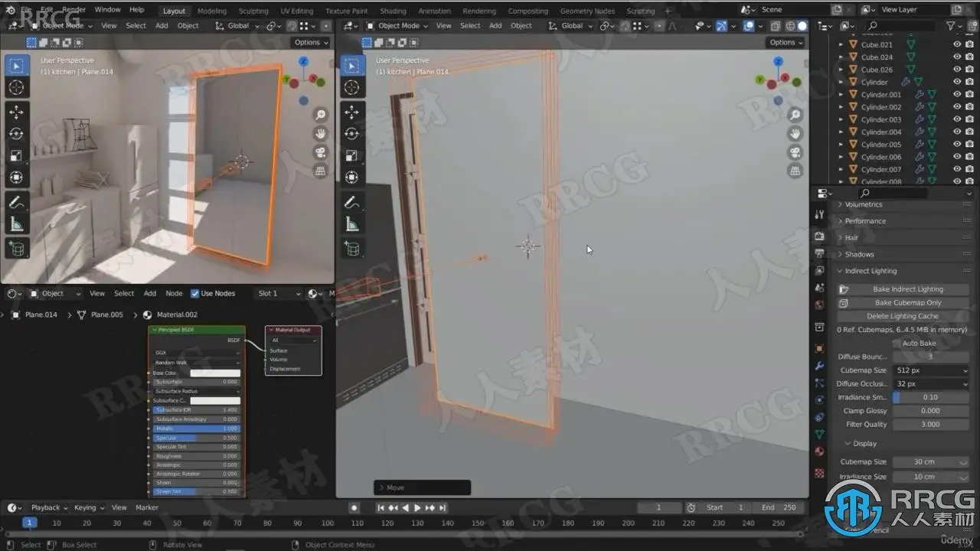Open the Window menu
The height and width of the screenshot is (551, 980).
pos(107,10)
